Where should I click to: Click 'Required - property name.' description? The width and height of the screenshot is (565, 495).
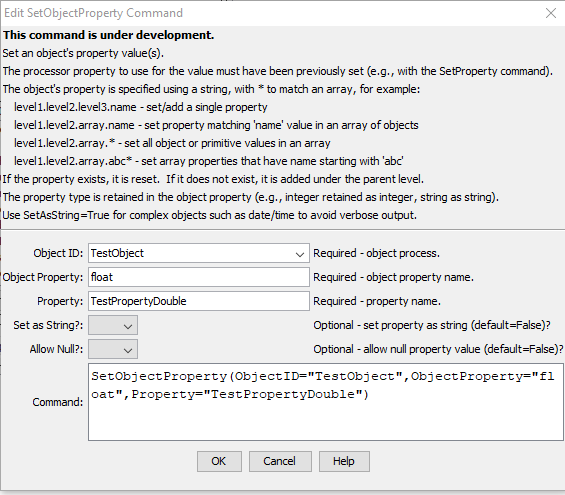377,301
